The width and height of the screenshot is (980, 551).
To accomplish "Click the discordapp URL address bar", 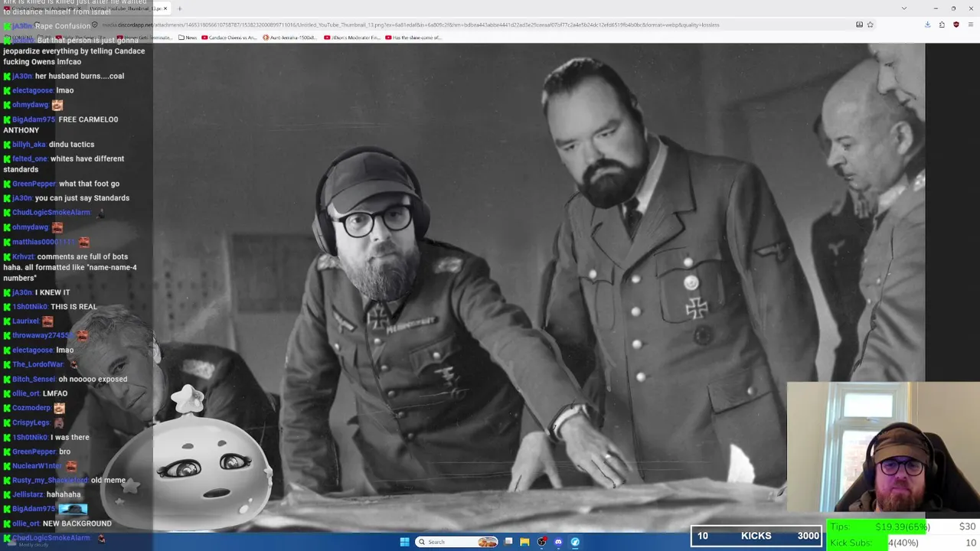I will [475, 24].
